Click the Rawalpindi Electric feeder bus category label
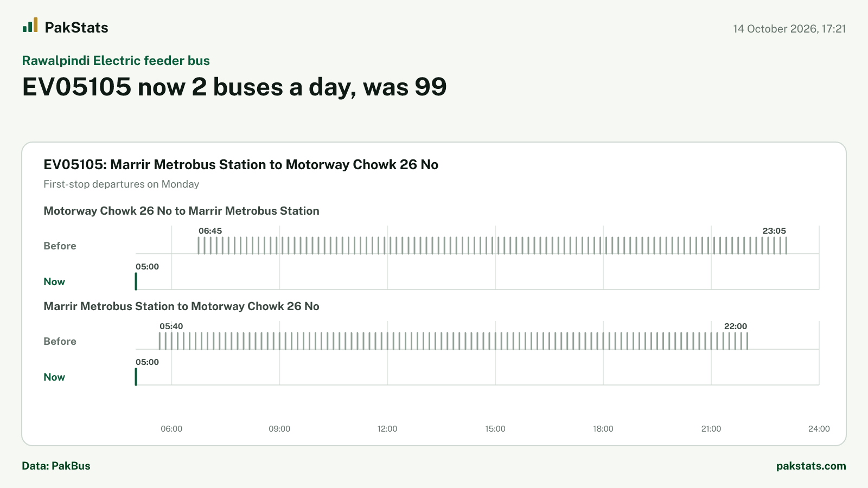Screen dimensions: 868x488 pyautogui.click(x=116, y=61)
